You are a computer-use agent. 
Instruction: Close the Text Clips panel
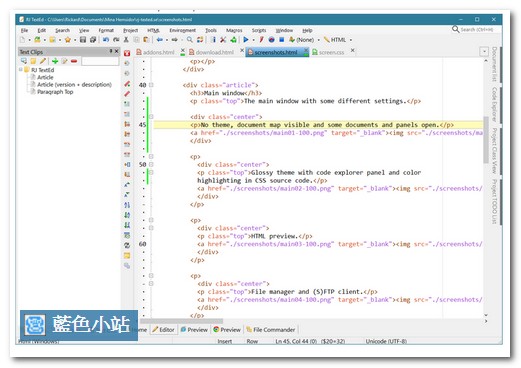pos(116,51)
